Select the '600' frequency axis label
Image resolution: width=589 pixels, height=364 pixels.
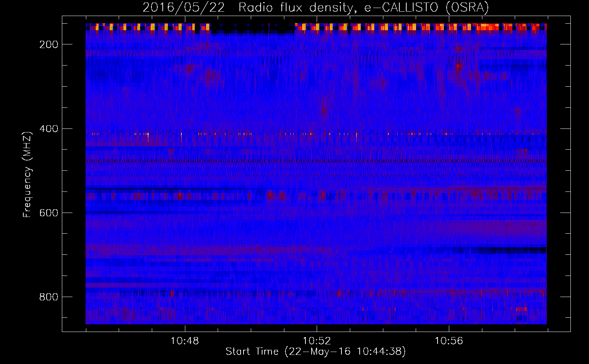pos(48,213)
